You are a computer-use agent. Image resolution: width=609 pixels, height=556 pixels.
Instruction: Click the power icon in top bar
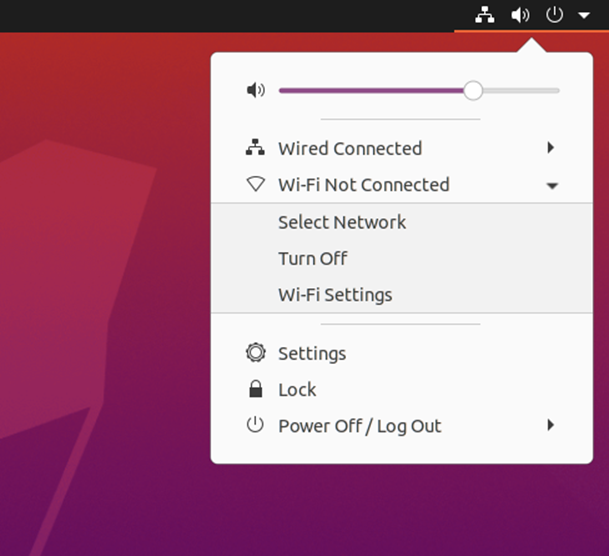[554, 15]
